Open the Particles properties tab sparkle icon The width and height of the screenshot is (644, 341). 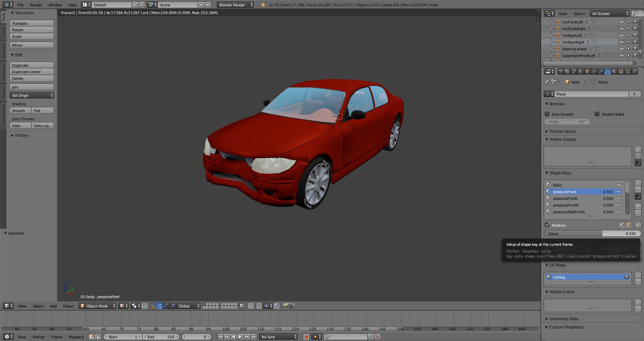point(628,71)
